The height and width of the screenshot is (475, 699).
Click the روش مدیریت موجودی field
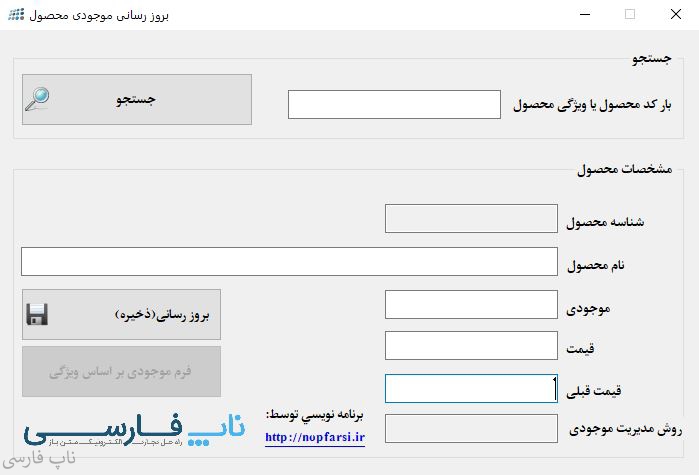pyautogui.click(x=470, y=429)
